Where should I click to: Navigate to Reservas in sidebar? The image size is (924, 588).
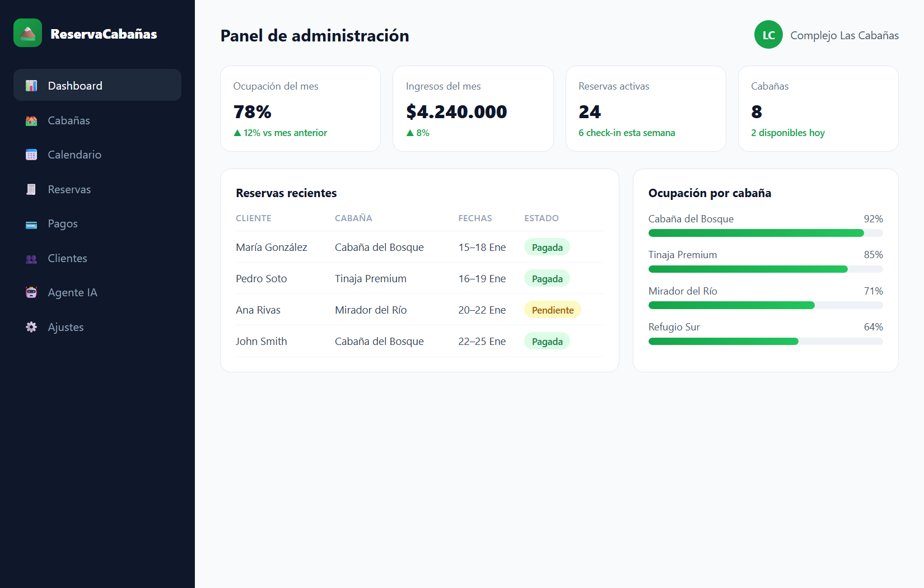point(69,189)
